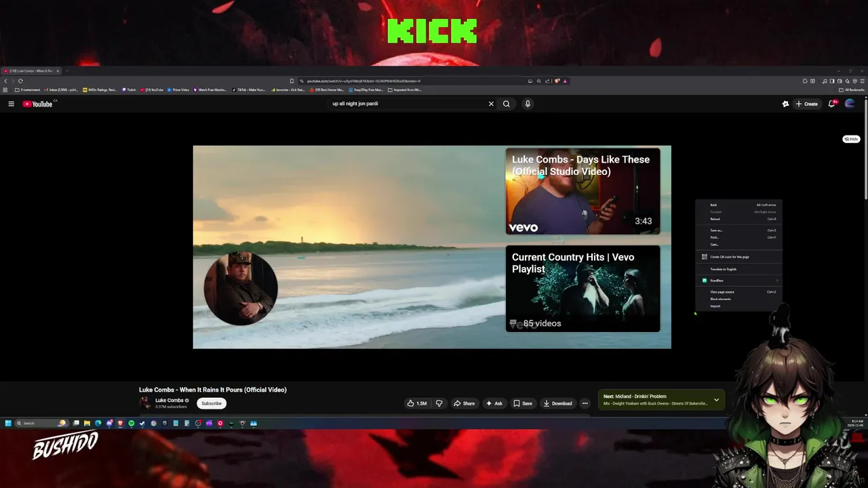The width and height of the screenshot is (868, 488).
Task: Clear the YouTube search box text
Action: point(491,104)
